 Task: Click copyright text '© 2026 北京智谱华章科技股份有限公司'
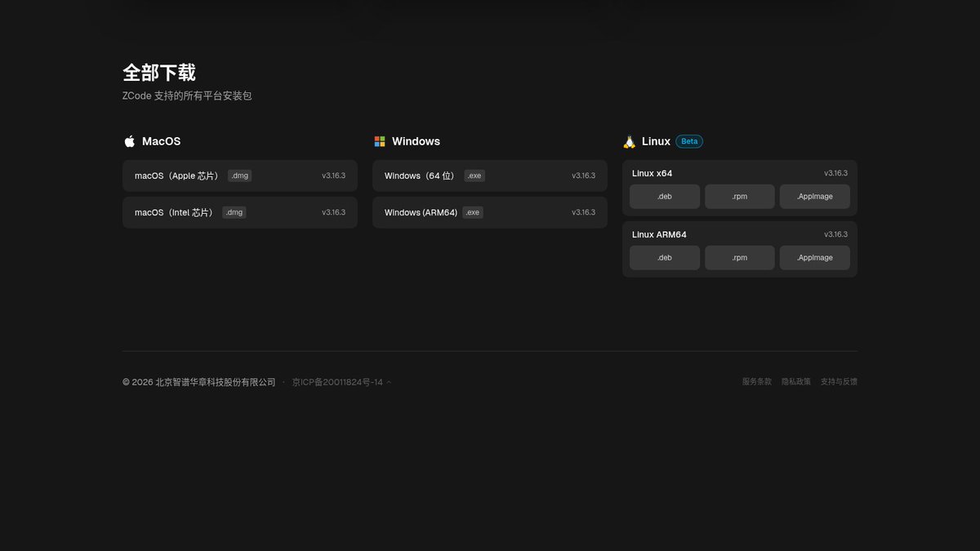(199, 382)
